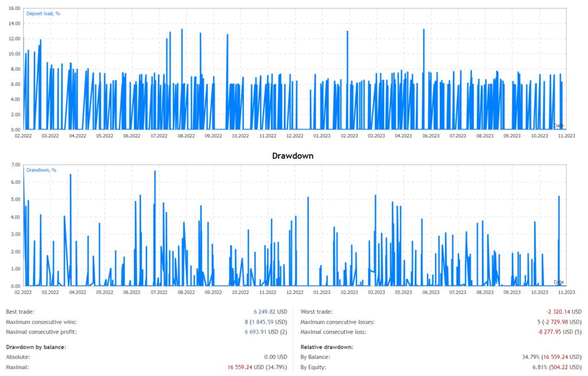Click 12.2022 on the Deposit load date axis

pos(294,136)
